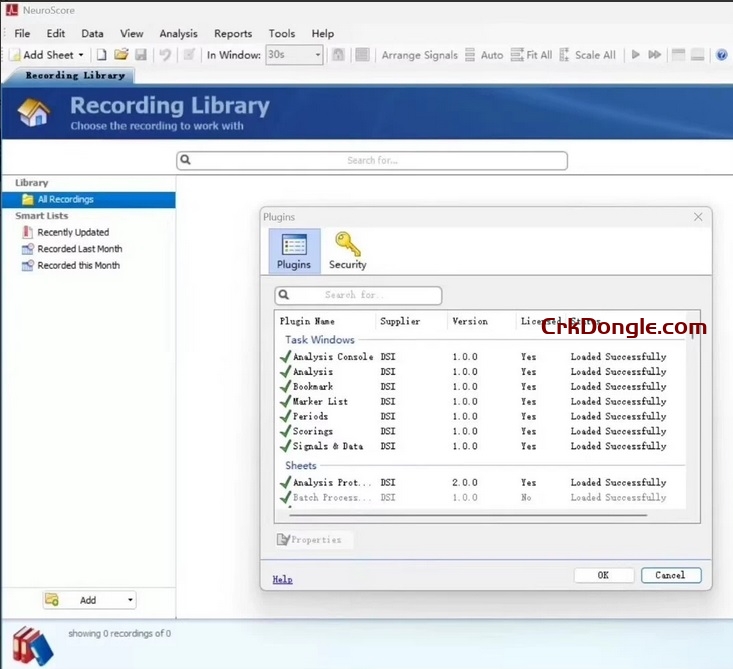The width and height of the screenshot is (733, 669).
Task: Sort by Plugin Name column header
Action: (307, 321)
